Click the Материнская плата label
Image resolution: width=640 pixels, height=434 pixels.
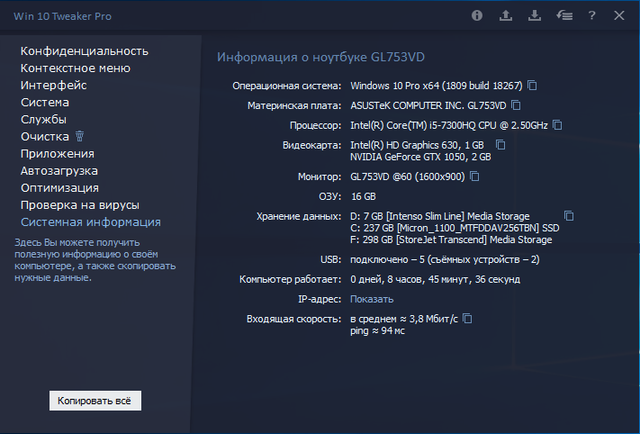[x=294, y=106]
